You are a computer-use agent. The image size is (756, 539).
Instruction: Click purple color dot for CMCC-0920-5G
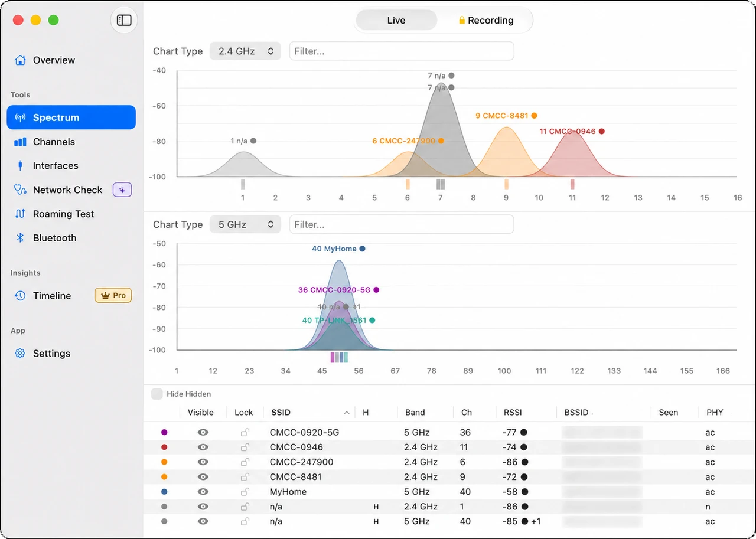[164, 433]
